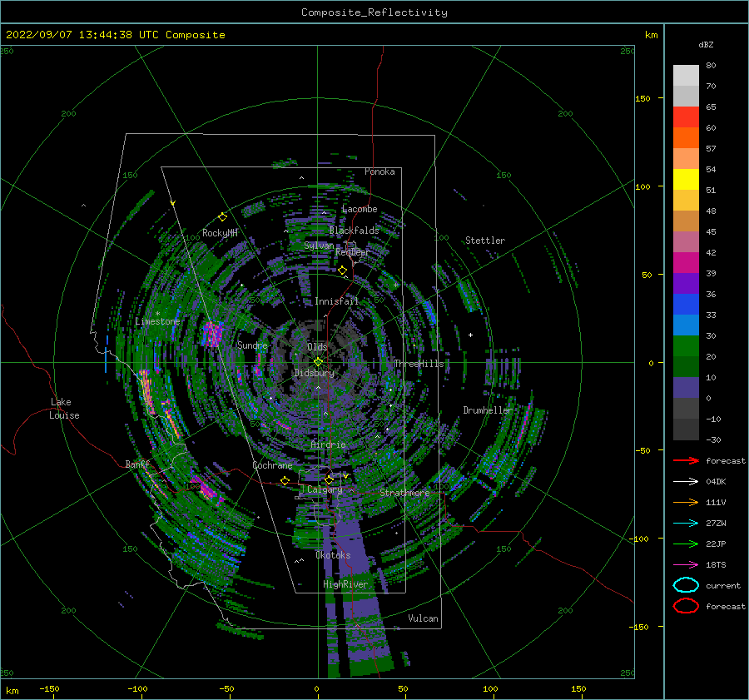Click the Blackfalds town label

[354, 231]
